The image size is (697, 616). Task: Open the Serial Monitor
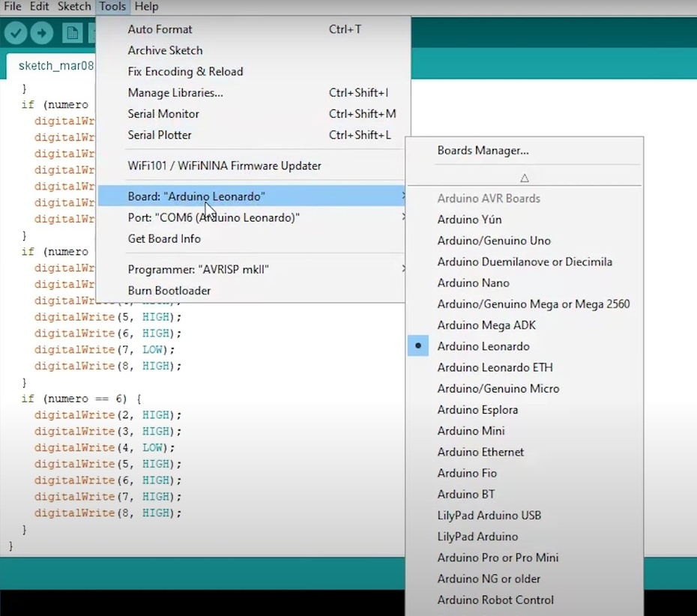pyautogui.click(x=163, y=114)
